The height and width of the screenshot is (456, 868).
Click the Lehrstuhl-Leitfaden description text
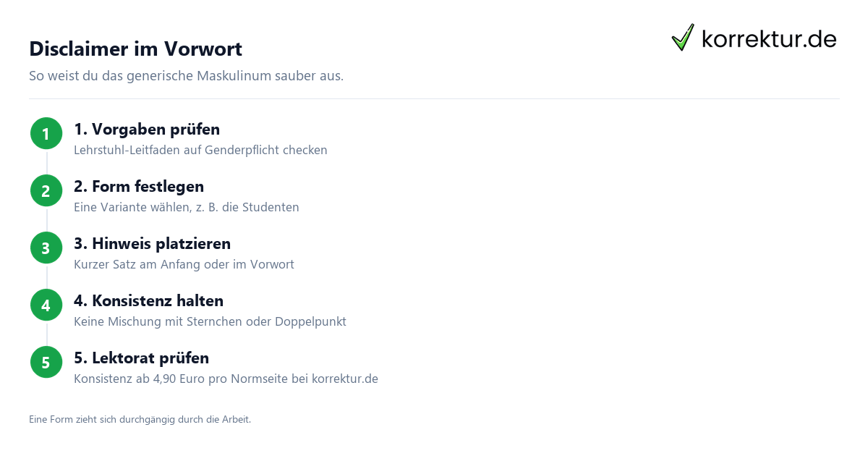point(200,151)
